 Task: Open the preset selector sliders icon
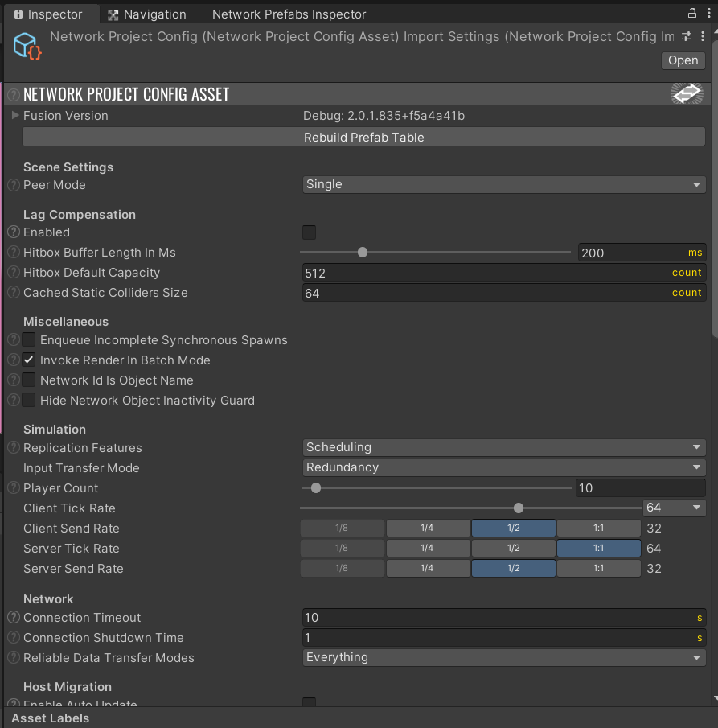click(687, 36)
